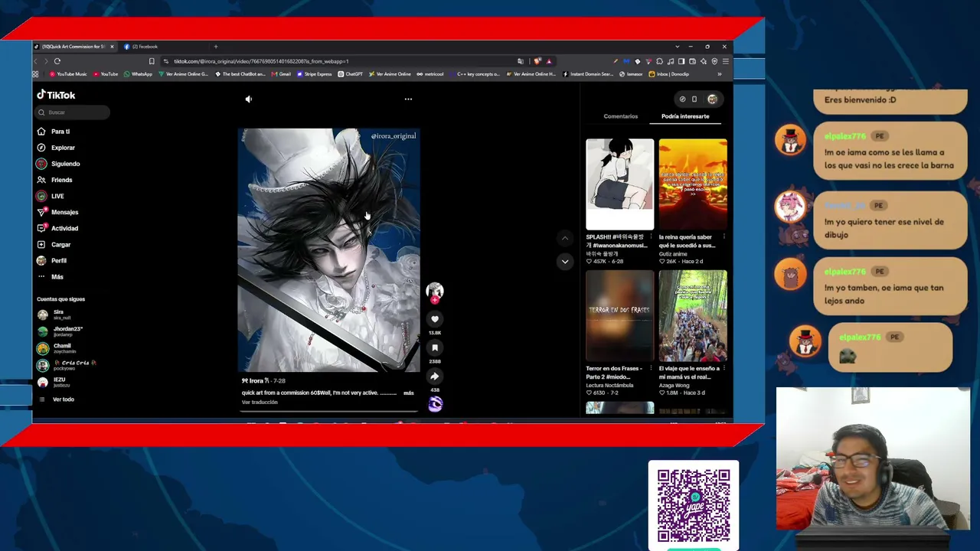Open options for El viaje card
The image size is (980, 551).
(724, 369)
